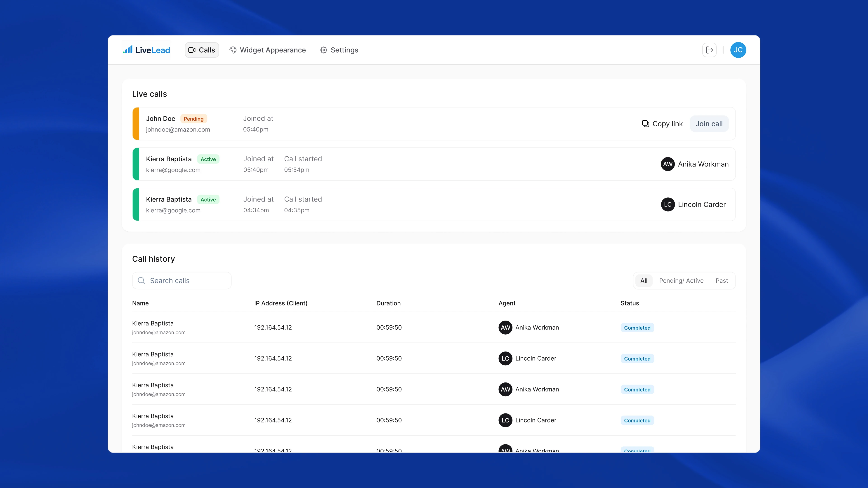The image size is (868, 488).
Task: Open the JC user avatar
Action: pos(738,50)
